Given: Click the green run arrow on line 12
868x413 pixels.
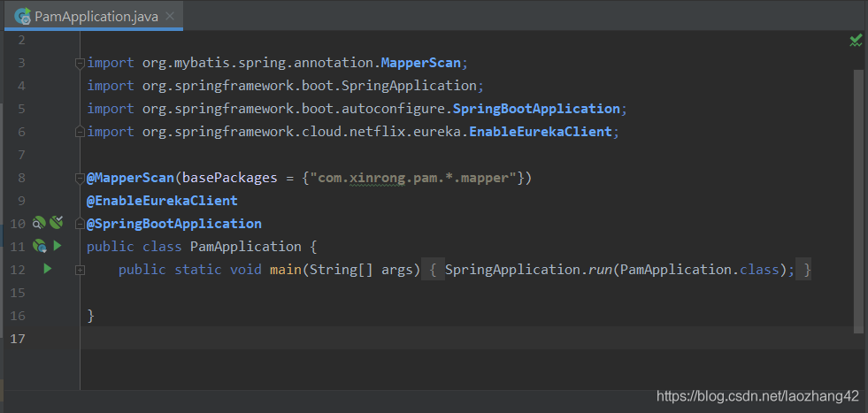Looking at the screenshot, I should tap(48, 269).
